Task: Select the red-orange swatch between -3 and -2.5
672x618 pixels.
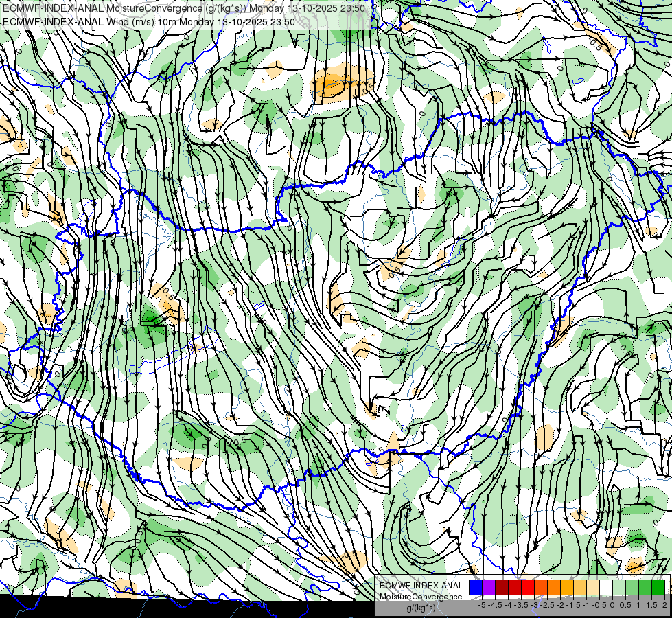Action: coord(541,588)
